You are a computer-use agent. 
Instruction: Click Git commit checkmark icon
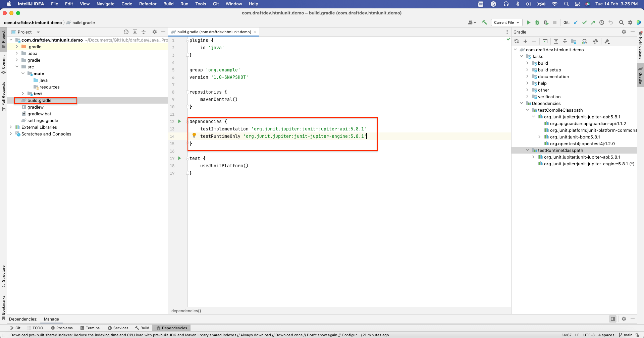click(x=584, y=22)
